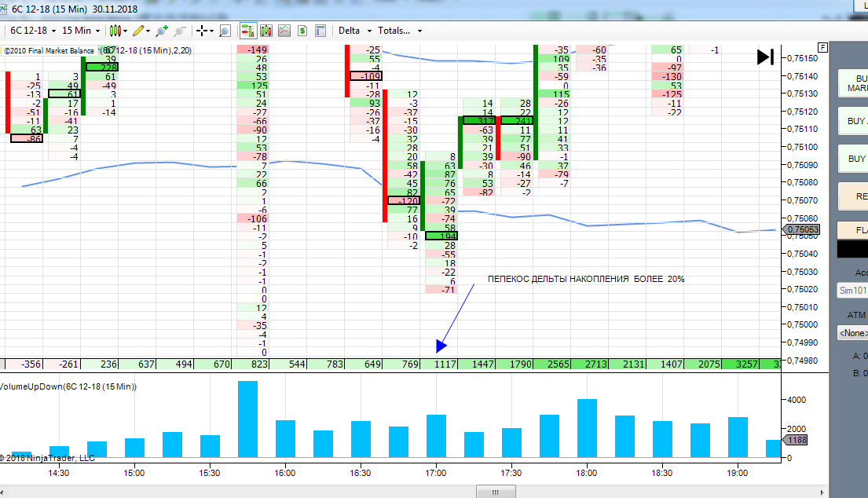Viewport: 868px width, 498px height.
Task: Click the highlighted 317 delta cell
Action: pyautogui.click(x=479, y=121)
